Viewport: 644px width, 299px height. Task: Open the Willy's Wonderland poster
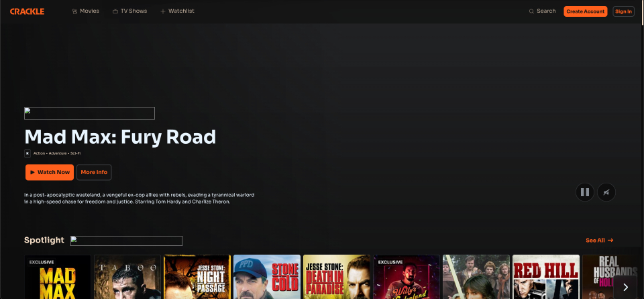click(x=407, y=277)
